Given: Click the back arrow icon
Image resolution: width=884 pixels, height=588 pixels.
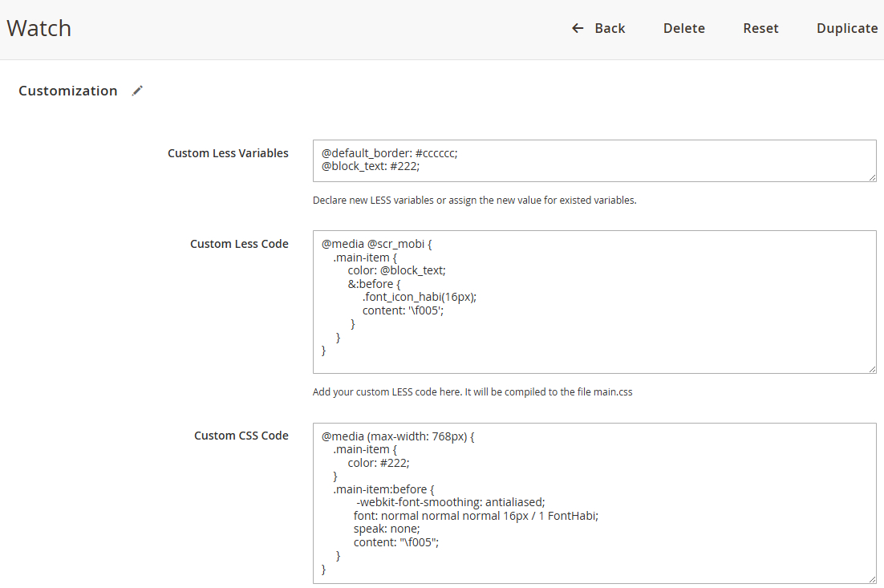Looking at the screenshot, I should [578, 28].
